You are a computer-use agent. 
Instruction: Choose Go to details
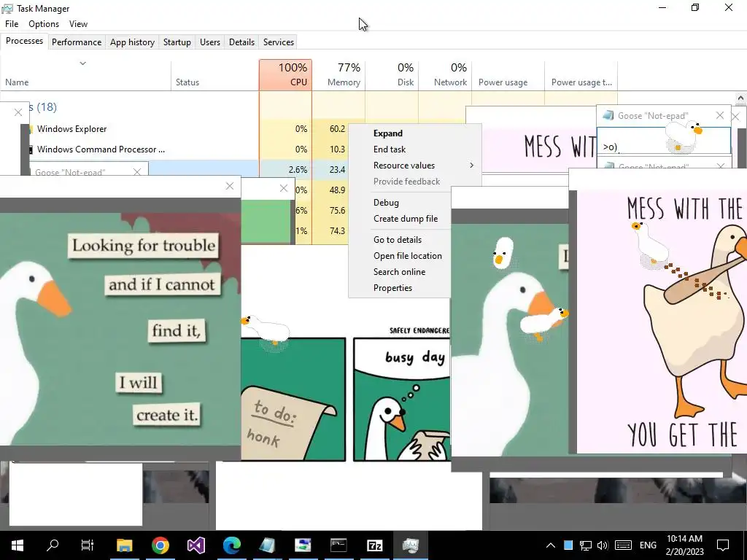[400, 239]
